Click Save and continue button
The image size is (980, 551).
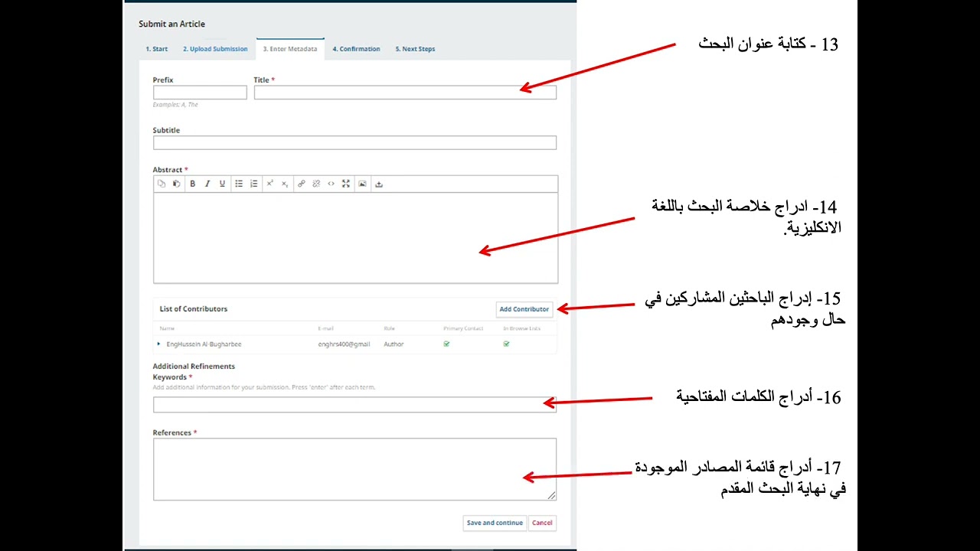495,523
